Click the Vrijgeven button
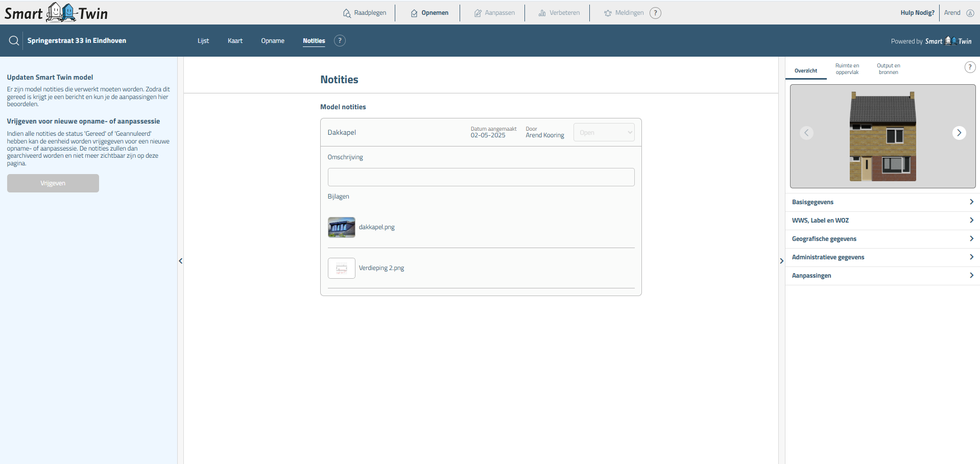Screen dimensions: 980x464 click(53, 183)
